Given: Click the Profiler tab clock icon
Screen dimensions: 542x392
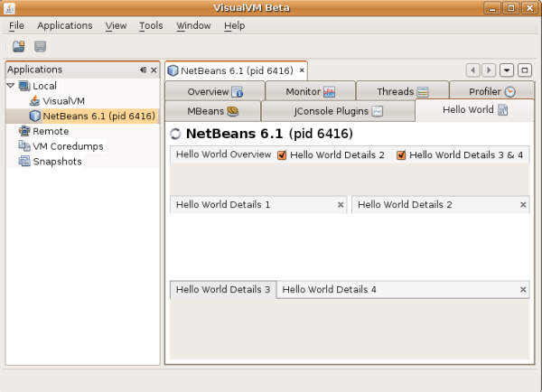Looking at the screenshot, I should point(509,92).
